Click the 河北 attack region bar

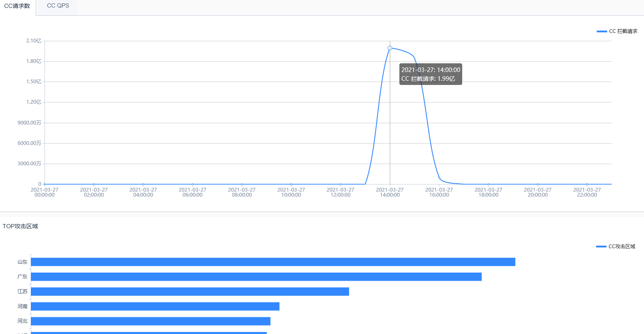151,321
